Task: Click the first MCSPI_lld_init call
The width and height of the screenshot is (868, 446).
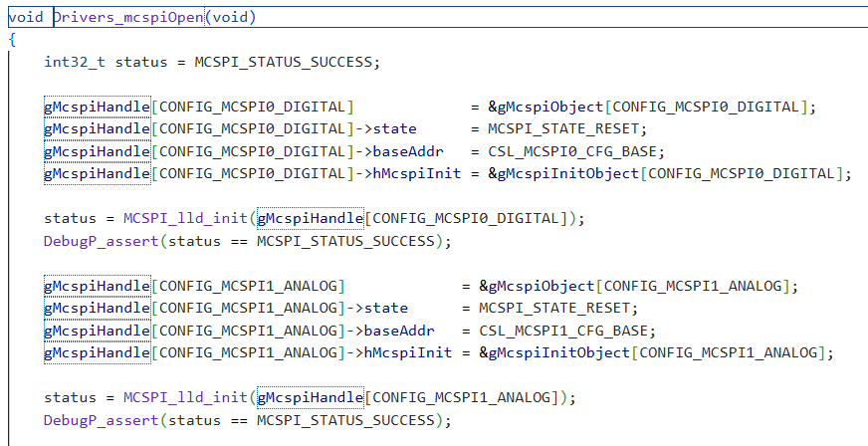Action: [x=185, y=218]
